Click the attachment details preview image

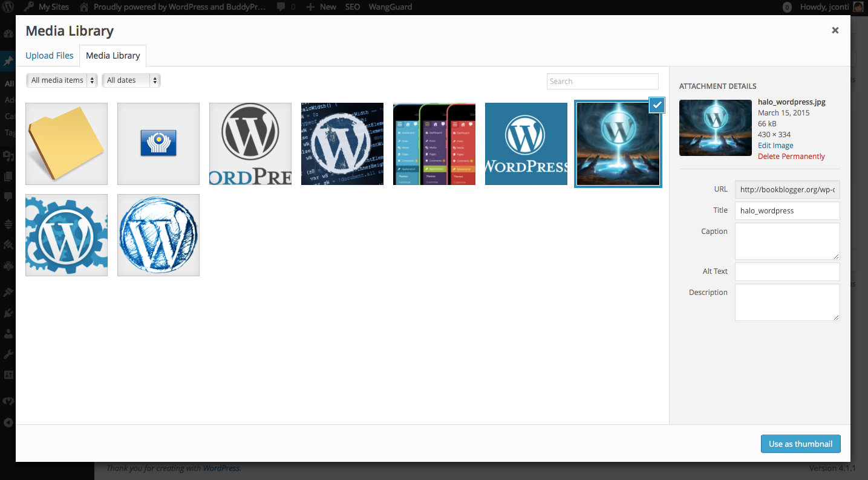click(x=716, y=128)
